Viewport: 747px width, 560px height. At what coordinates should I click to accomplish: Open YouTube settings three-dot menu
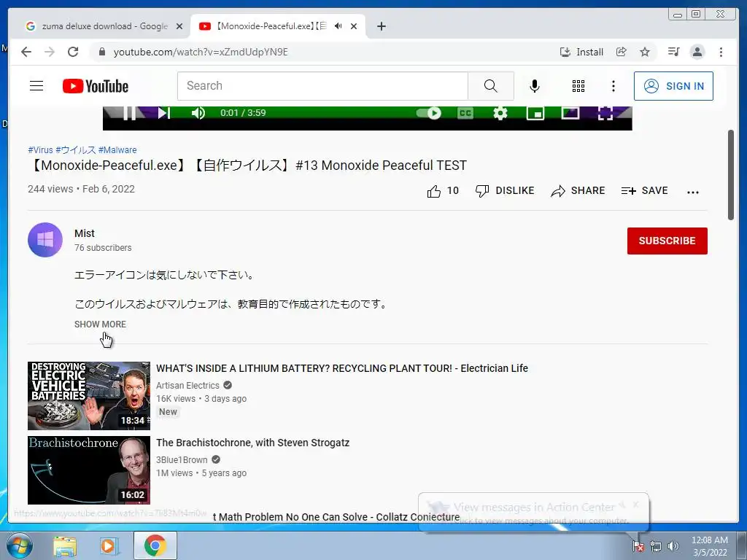pyautogui.click(x=614, y=86)
